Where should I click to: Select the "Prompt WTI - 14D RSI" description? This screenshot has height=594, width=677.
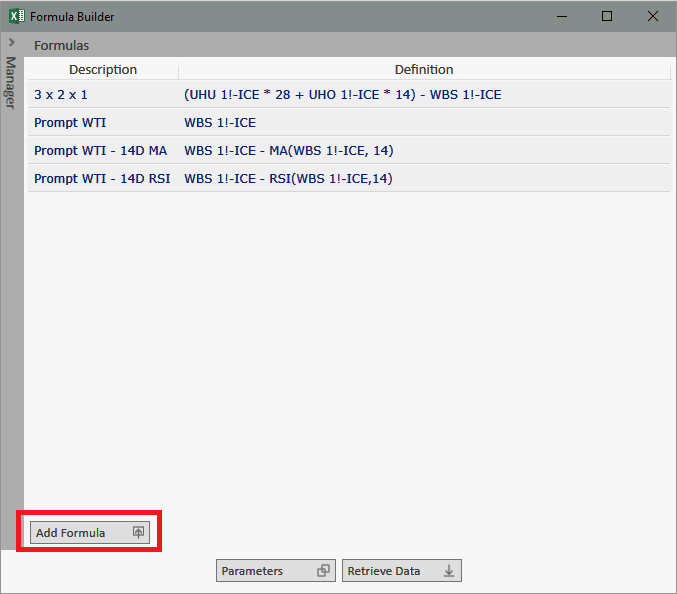tap(102, 179)
